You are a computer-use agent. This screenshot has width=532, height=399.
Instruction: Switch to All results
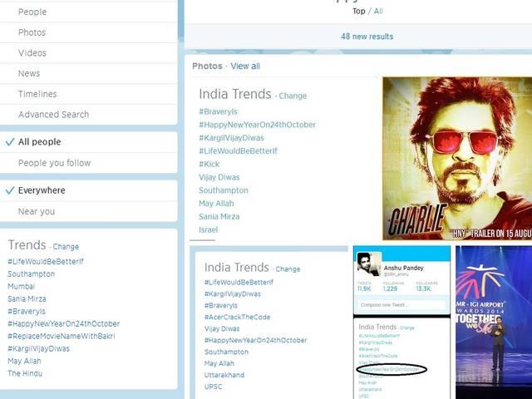378,11
